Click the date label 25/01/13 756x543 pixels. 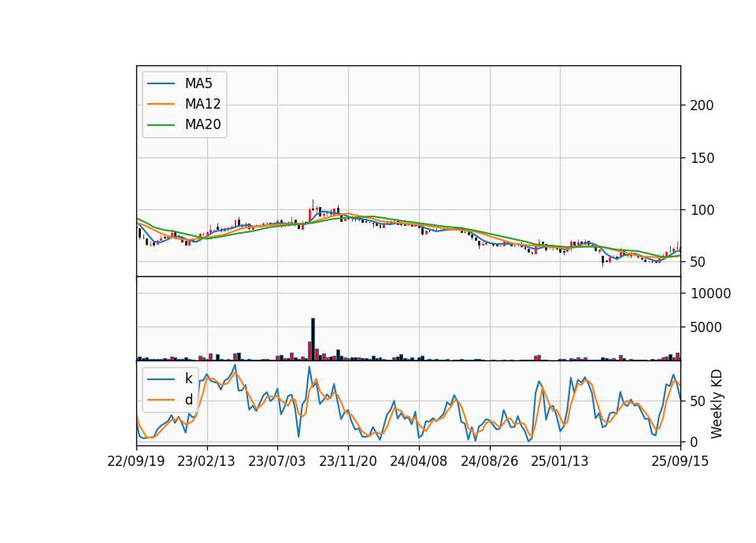(560, 461)
